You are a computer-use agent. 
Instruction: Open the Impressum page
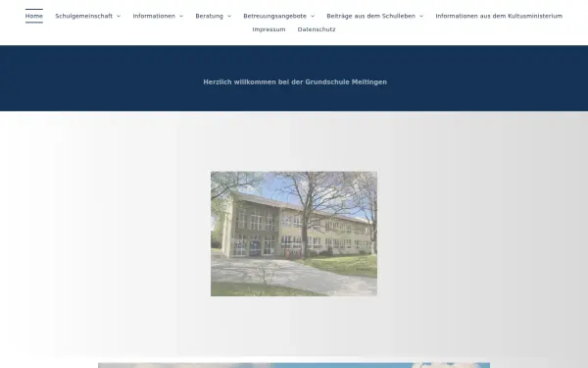[269, 29]
